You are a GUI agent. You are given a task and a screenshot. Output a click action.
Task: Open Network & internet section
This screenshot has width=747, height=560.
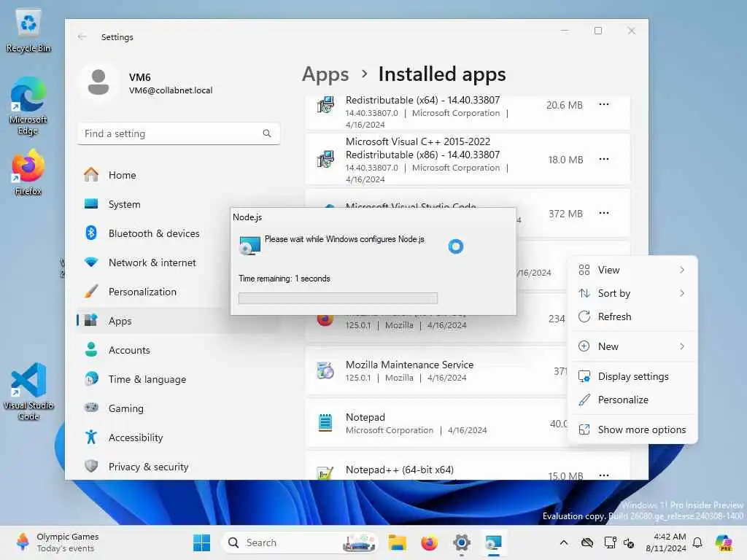pyautogui.click(x=152, y=262)
